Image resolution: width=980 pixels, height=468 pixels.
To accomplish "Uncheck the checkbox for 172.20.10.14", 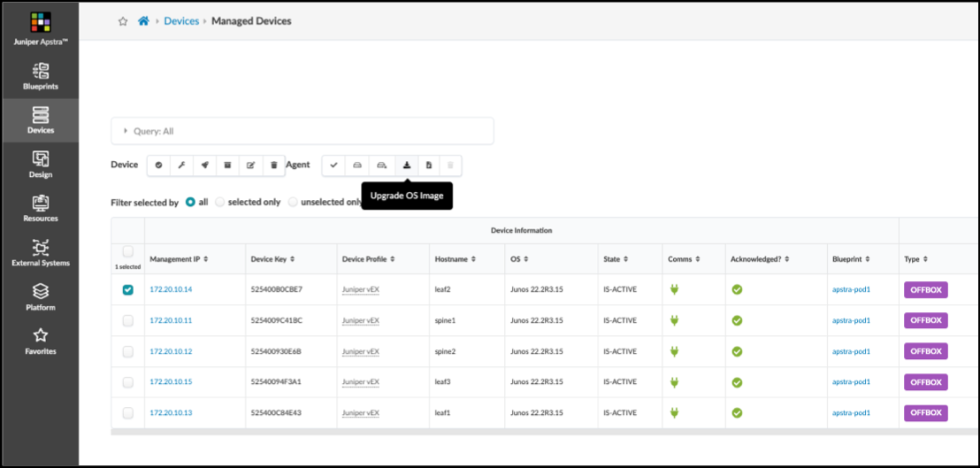I will (128, 290).
